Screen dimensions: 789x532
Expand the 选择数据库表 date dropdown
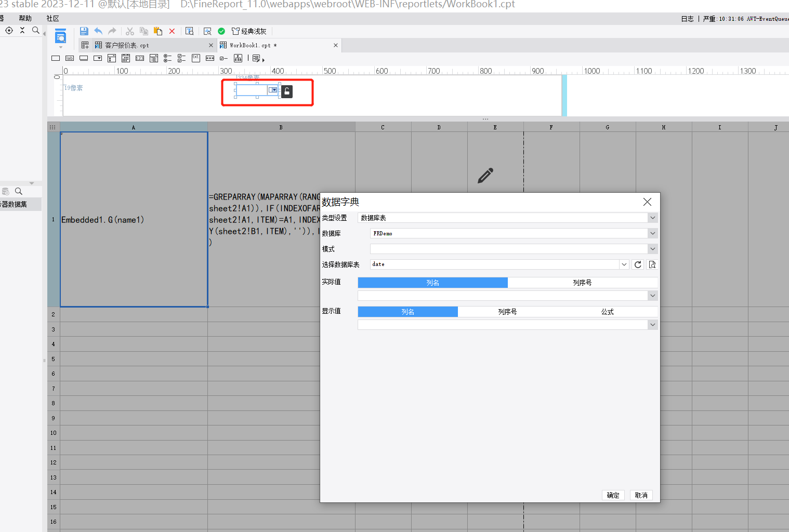point(624,264)
